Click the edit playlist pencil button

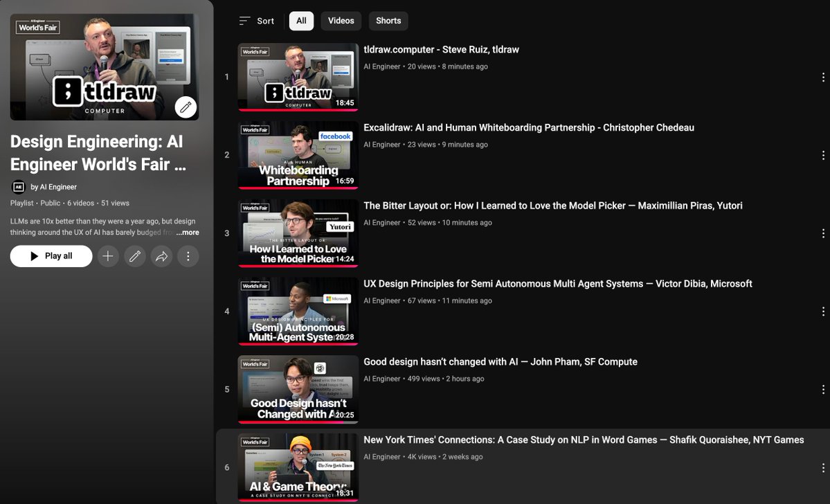[x=135, y=256]
